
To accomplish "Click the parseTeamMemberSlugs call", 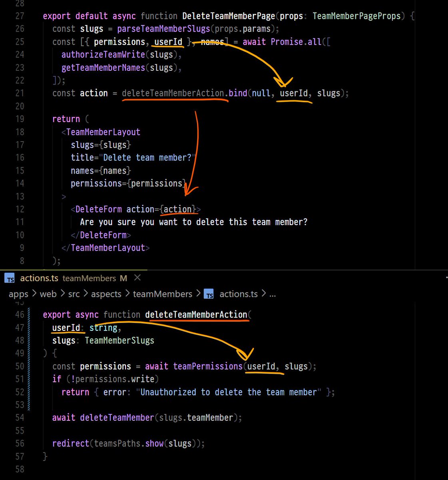I will (163, 29).
